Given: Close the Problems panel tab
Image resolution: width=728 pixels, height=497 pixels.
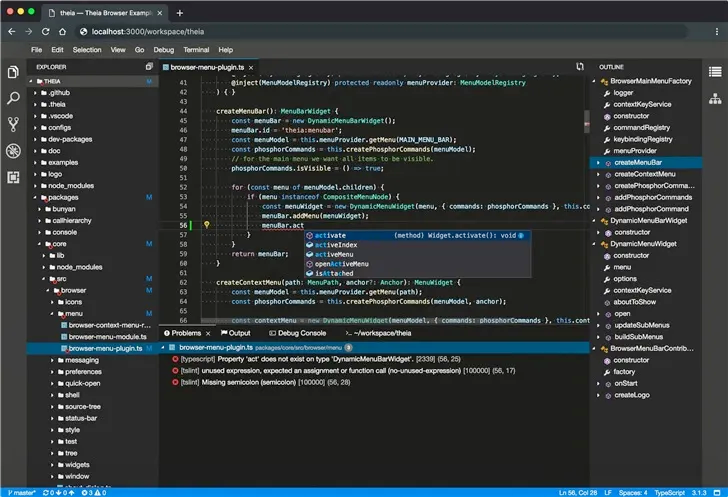Looking at the screenshot, I should tap(208, 334).
